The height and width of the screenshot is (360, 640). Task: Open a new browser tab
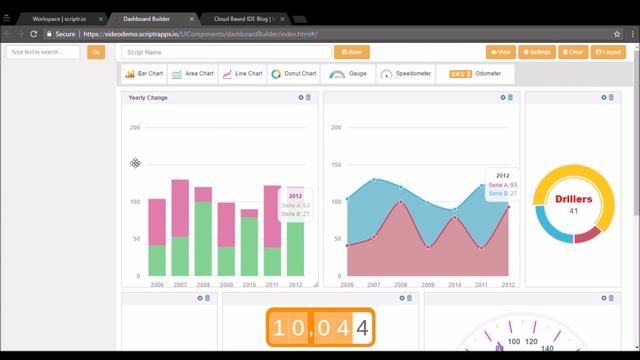[300, 19]
